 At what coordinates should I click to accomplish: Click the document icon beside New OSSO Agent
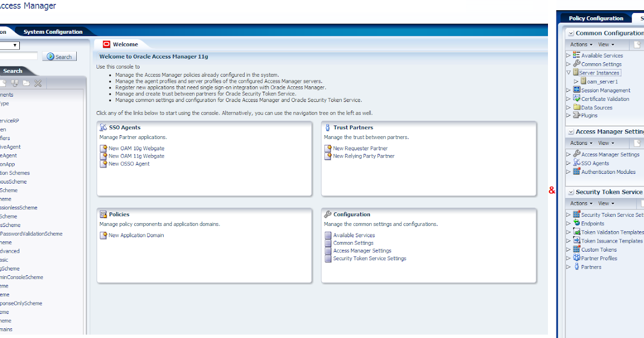(x=104, y=164)
